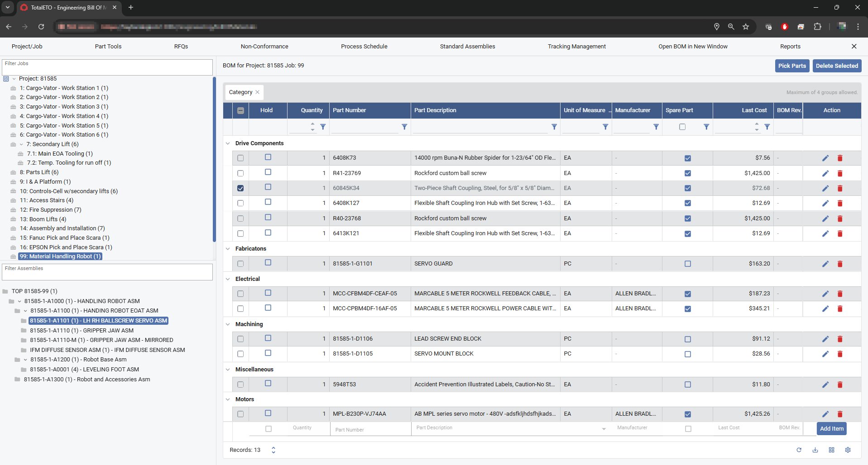868x465 pixels.
Task: Click the Add Item button
Action: click(x=831, y=429)
